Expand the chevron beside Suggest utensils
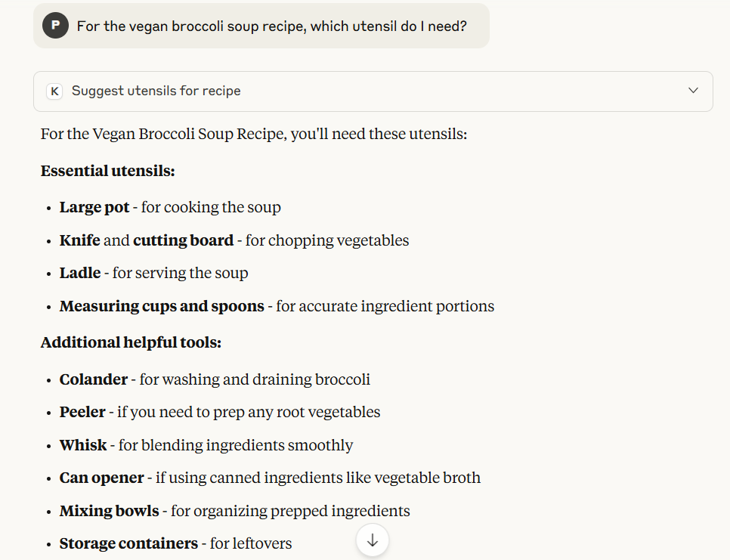This screenshot has height=560, width=730. 693,91
